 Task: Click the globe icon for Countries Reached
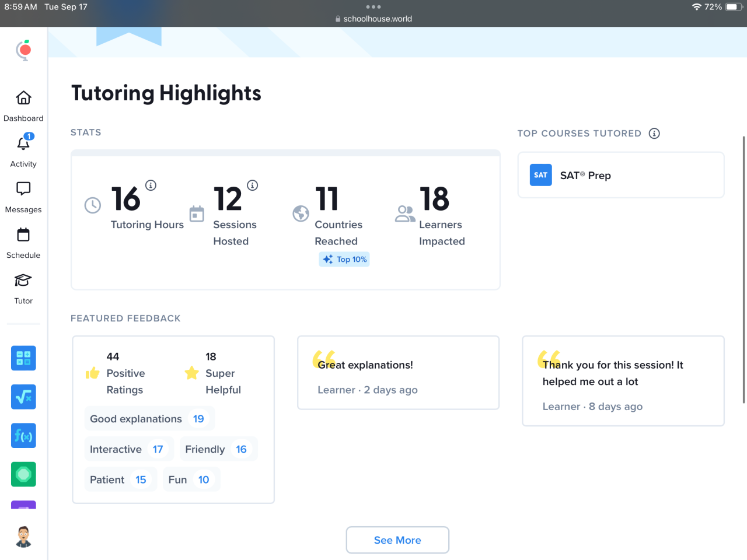click(301, 213)
